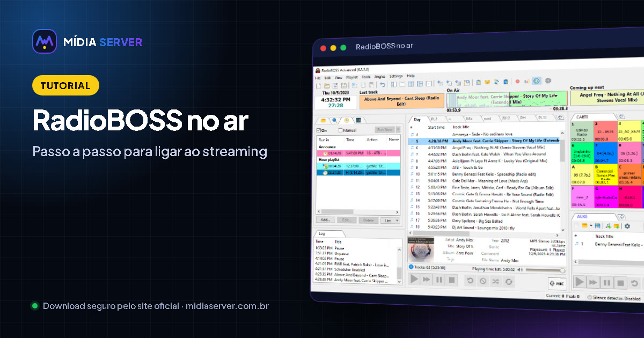Select the magnifier search tab icon
The image size is (644, 338).
334,120
